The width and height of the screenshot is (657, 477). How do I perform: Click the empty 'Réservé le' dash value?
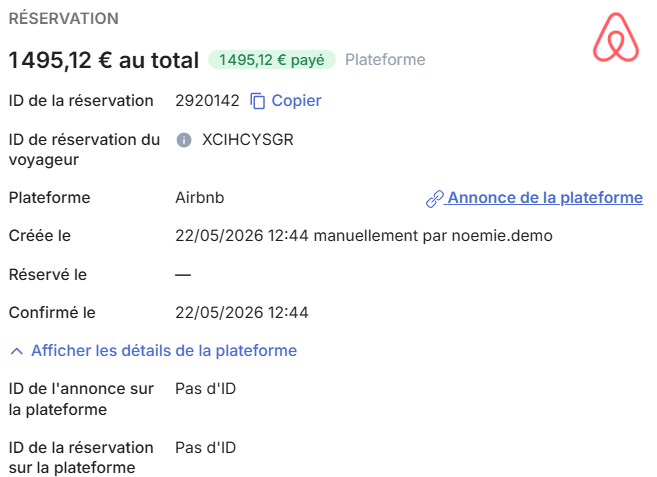[183, 275]
